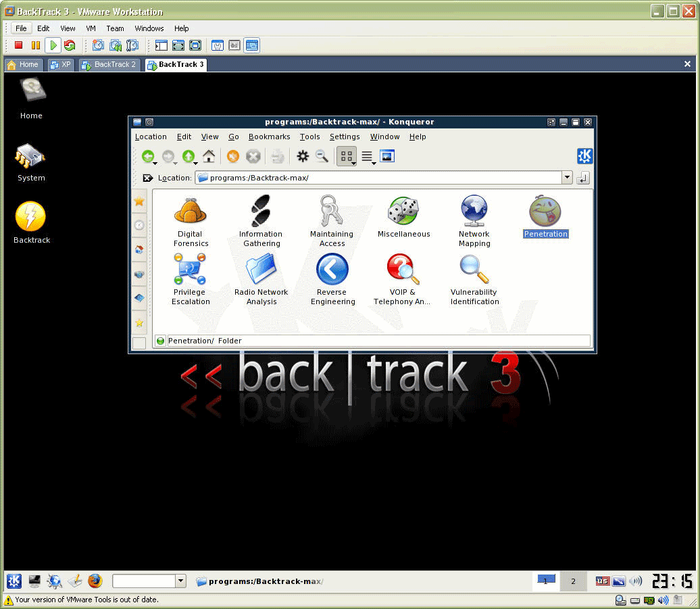Open the Reverse Engineering folder
This screenshot has height=609, width=700.
[332, 269]
